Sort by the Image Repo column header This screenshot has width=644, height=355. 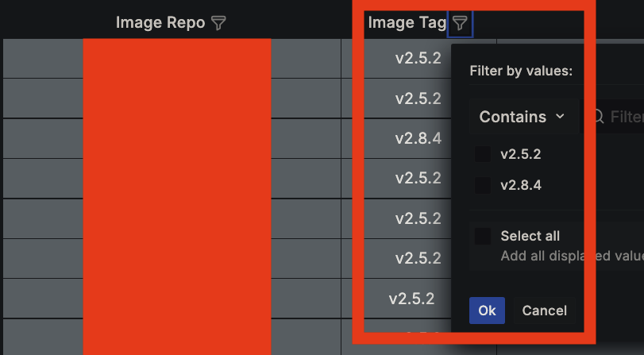(160, 22)
